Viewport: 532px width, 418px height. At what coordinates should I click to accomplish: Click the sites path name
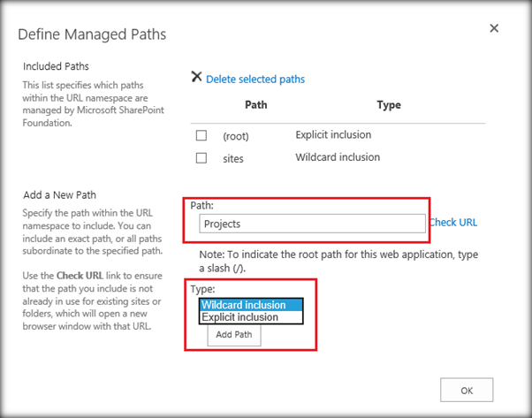(x=233, y=158)
